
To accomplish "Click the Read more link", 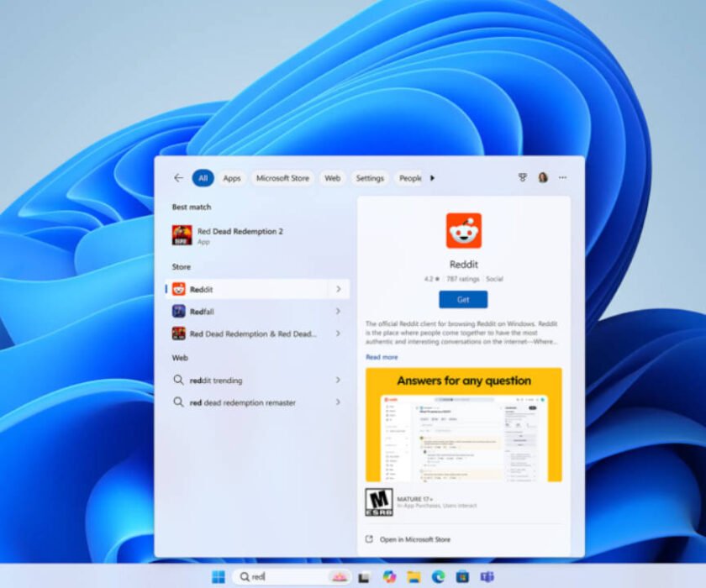I will (x=382, y=357).
